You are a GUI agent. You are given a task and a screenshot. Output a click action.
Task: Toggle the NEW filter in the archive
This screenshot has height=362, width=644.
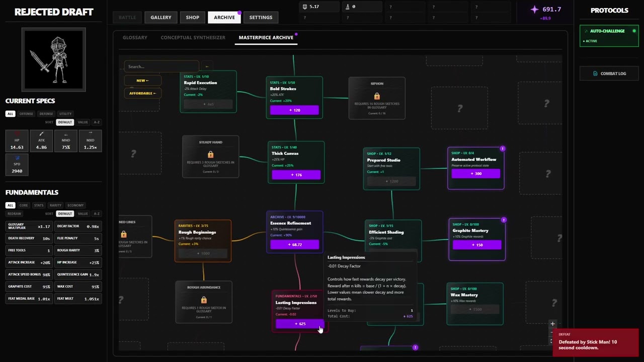coord(142,80)
